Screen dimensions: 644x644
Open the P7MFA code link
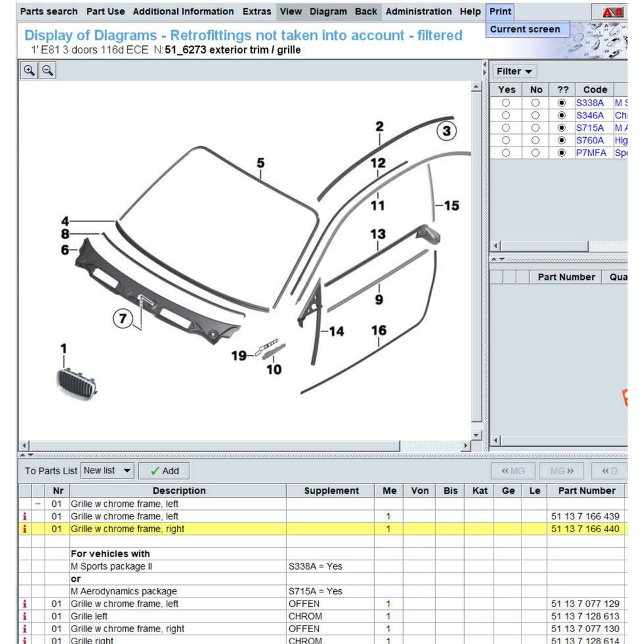[x=591, y=153]
